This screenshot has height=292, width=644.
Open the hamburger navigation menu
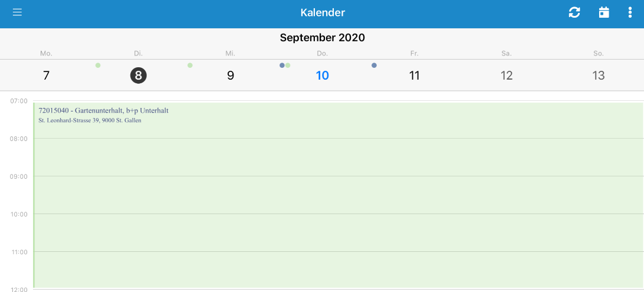coord(17,12)
